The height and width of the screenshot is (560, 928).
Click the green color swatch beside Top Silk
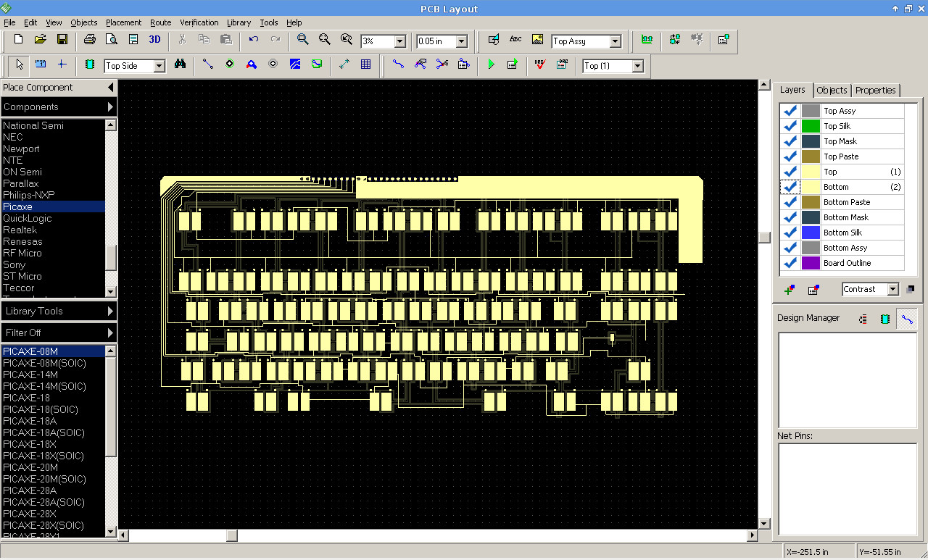pos(809,125)
